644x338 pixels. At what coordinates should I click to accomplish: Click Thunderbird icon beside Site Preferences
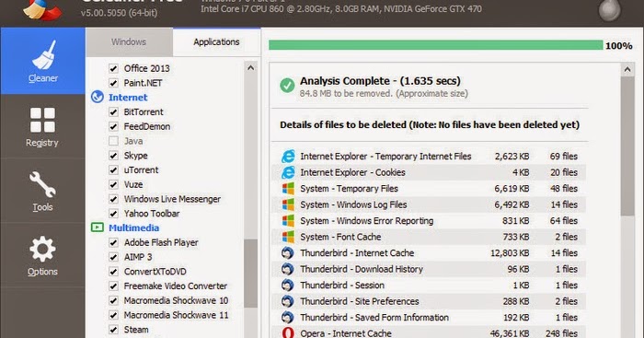pos(287,301)
